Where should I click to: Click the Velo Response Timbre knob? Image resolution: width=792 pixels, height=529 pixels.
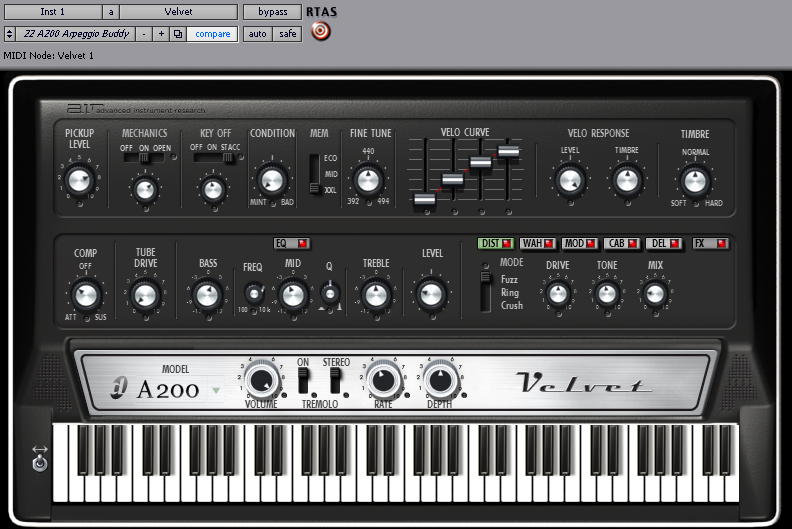[x=627, y=180]
